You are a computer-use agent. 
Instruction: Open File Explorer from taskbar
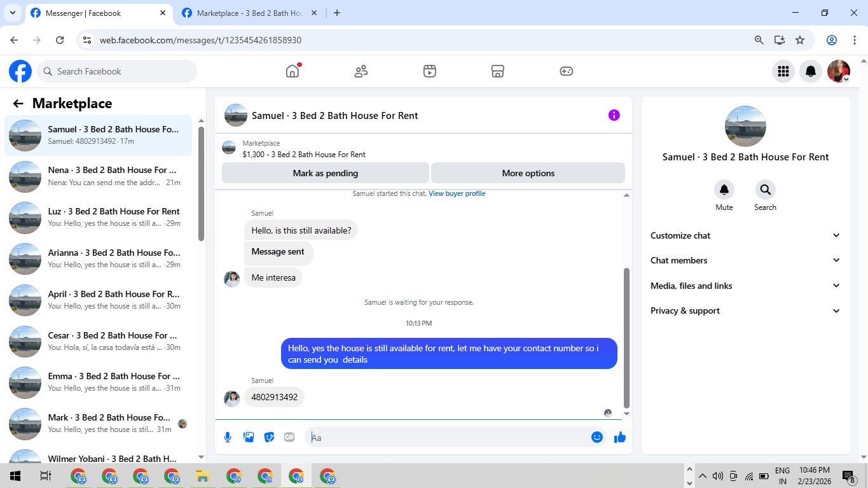pyautogui.click(x=202, y=476)
